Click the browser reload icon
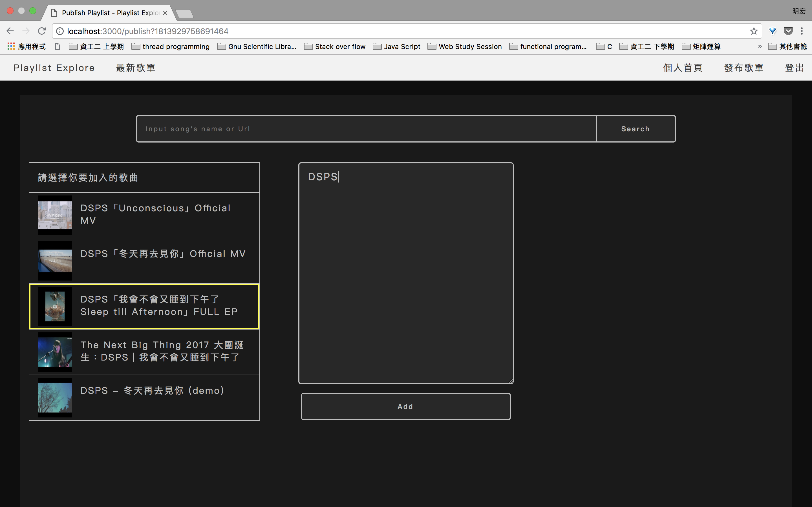Screen dimensions: 812x507 pyautogui.click(x=42, y=31)
